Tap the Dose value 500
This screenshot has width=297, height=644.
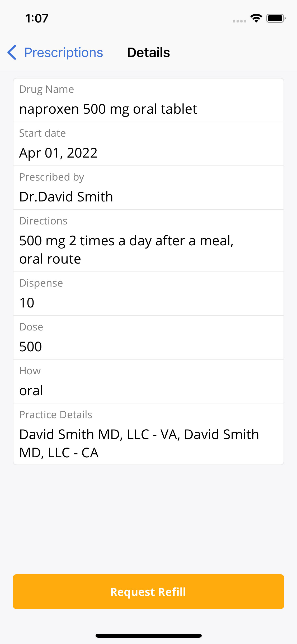[31, 347]
